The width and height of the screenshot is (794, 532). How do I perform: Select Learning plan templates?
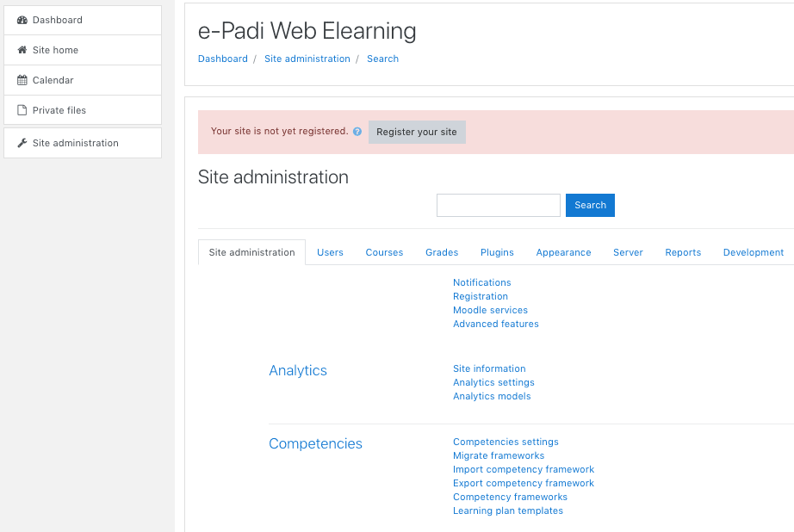[x=508, y=510]
